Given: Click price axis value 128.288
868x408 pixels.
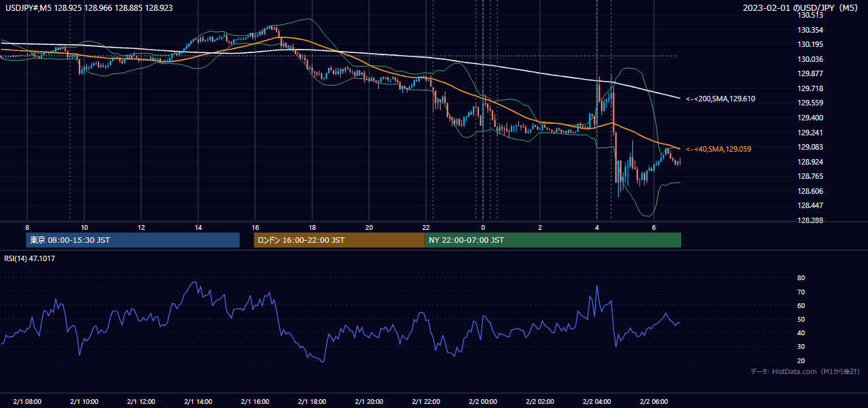Looking at the screenshot, I should point(811,220).
